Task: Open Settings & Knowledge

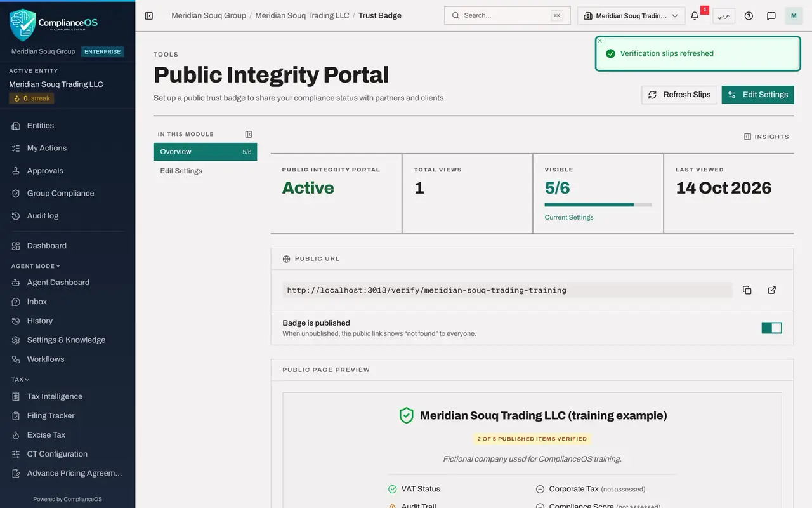Action: [67, 340]
